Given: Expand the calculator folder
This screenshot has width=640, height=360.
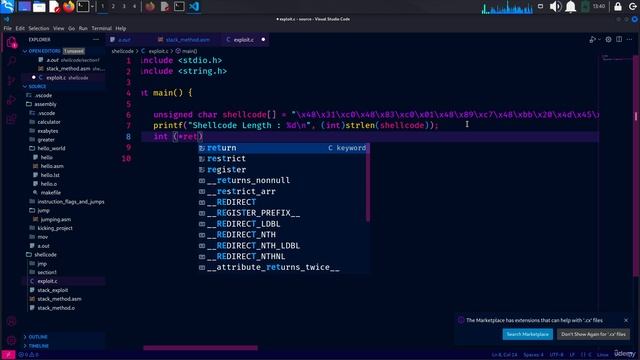Looking at the screenshot, I should point(49,122).
